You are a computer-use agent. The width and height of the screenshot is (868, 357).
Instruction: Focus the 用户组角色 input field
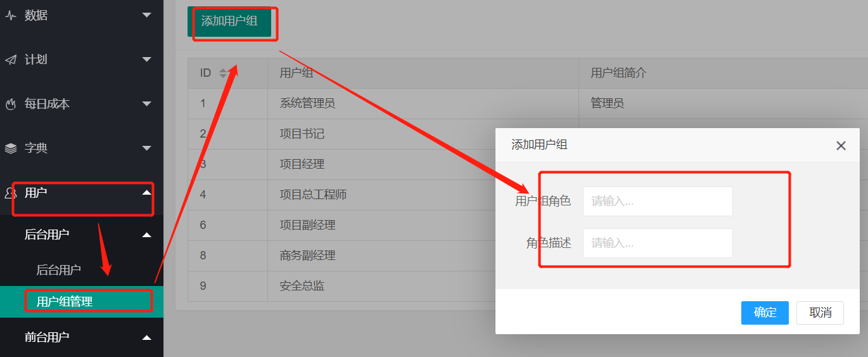(x=658, y=201)
